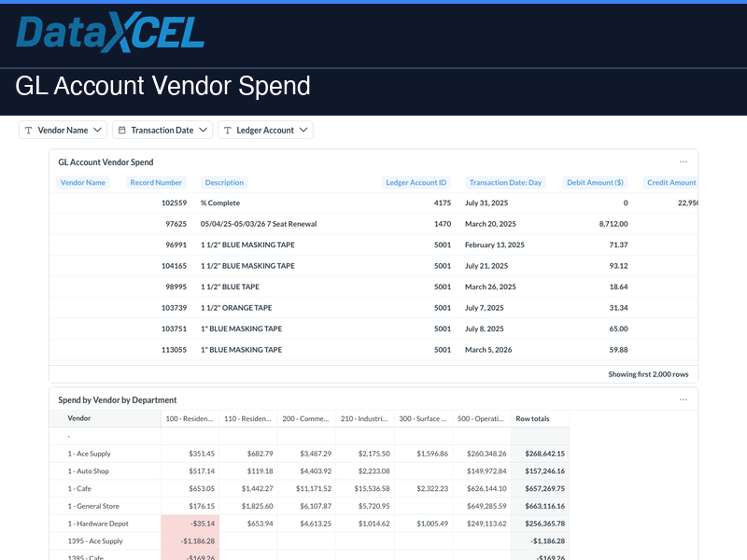Sort by the Vendor Name column header
The width and height of the screenshot is (747, 560).
(82, 182)
